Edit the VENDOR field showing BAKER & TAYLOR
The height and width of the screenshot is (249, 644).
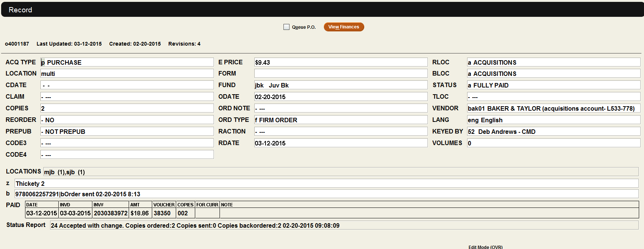[553, 108]
